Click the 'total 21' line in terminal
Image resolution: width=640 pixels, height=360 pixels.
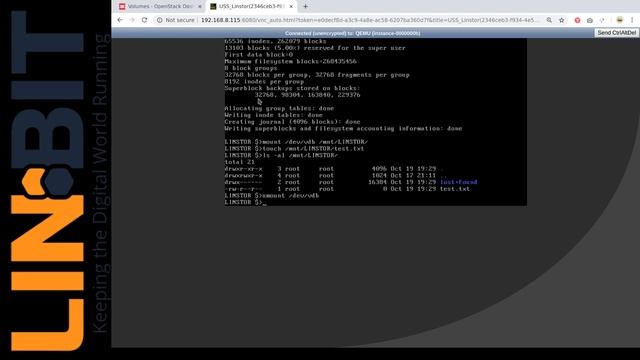click(240, 162)
